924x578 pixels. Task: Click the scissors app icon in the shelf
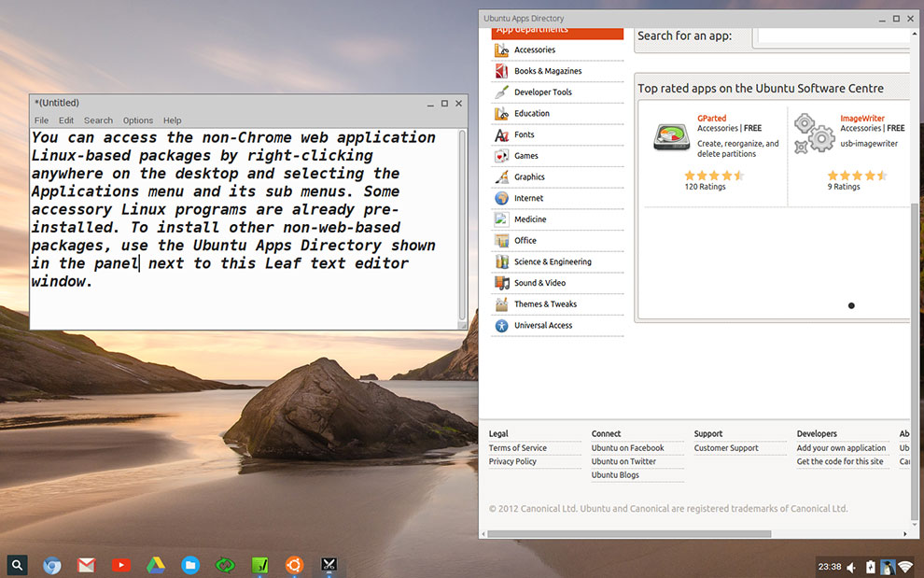pos(329,564)
